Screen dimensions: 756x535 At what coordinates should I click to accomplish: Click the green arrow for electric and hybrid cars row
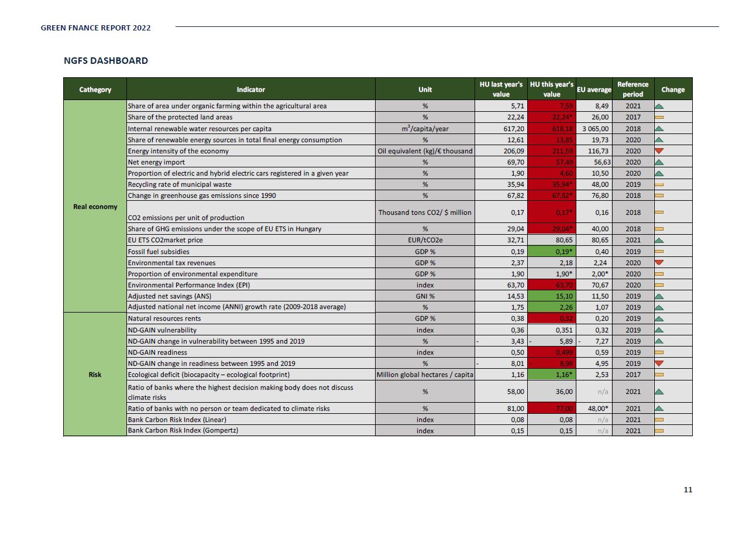point(659,173)
